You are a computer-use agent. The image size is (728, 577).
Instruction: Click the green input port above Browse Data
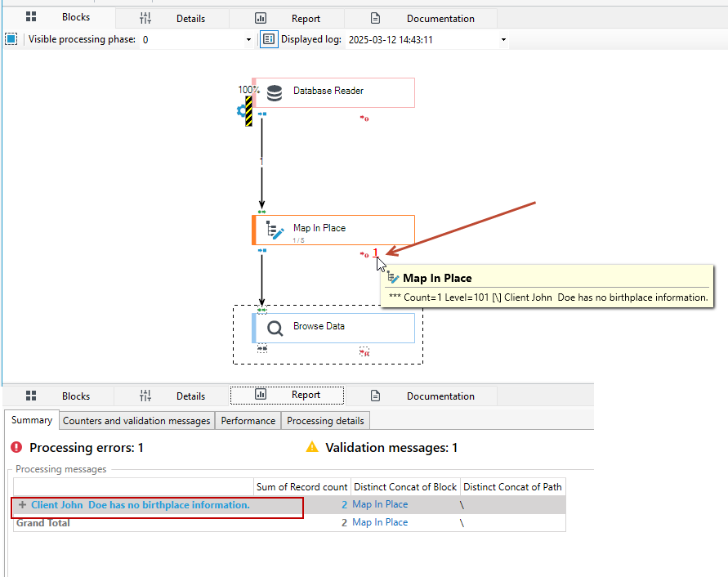[x=261, y=310]
